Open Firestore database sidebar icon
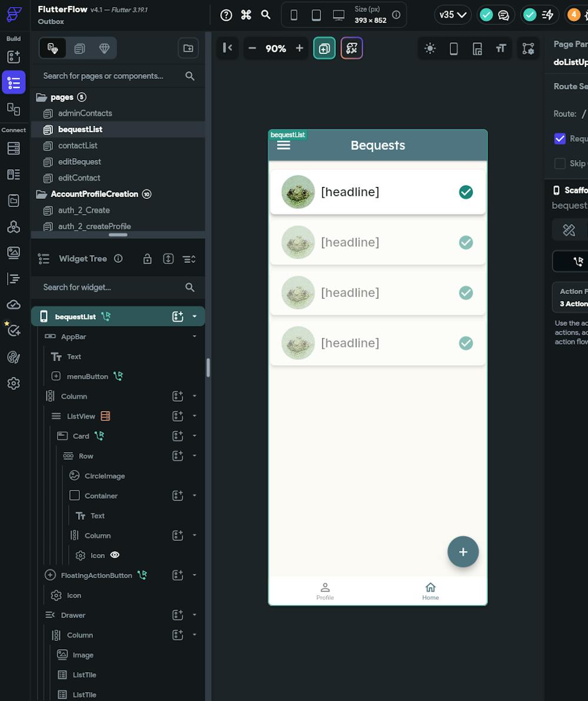The image size is (588, 701). (x=14, y=148)
